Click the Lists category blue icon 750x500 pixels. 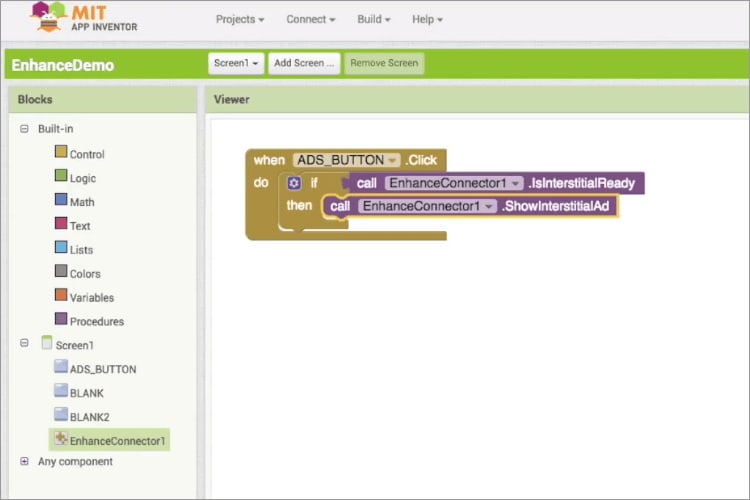(61, 247)
